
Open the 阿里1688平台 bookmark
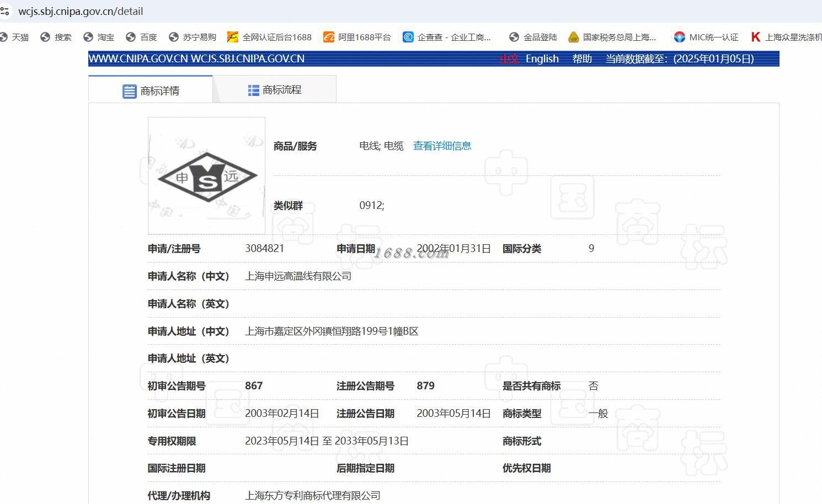(357, 37)
